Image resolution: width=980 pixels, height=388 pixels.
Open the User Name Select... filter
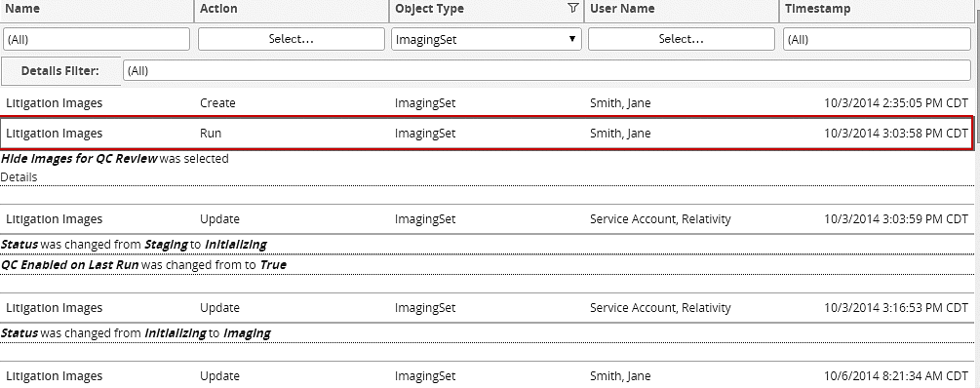pos(682,39)
